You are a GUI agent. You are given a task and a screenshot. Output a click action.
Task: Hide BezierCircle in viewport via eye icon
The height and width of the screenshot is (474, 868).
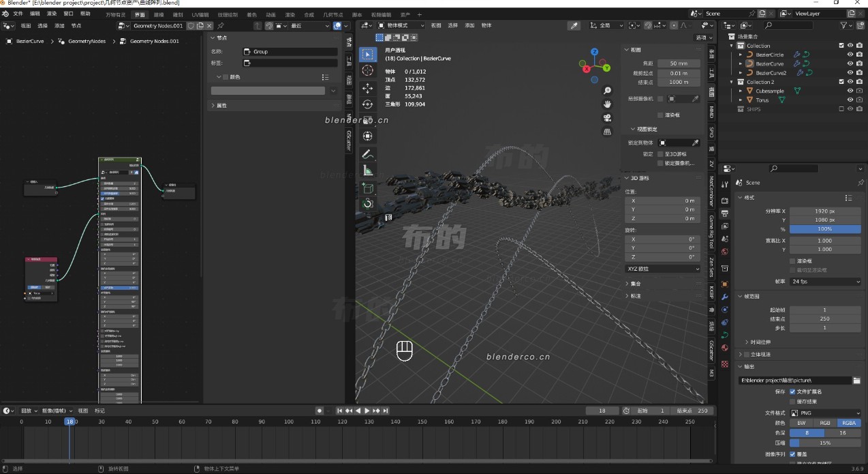850,55
